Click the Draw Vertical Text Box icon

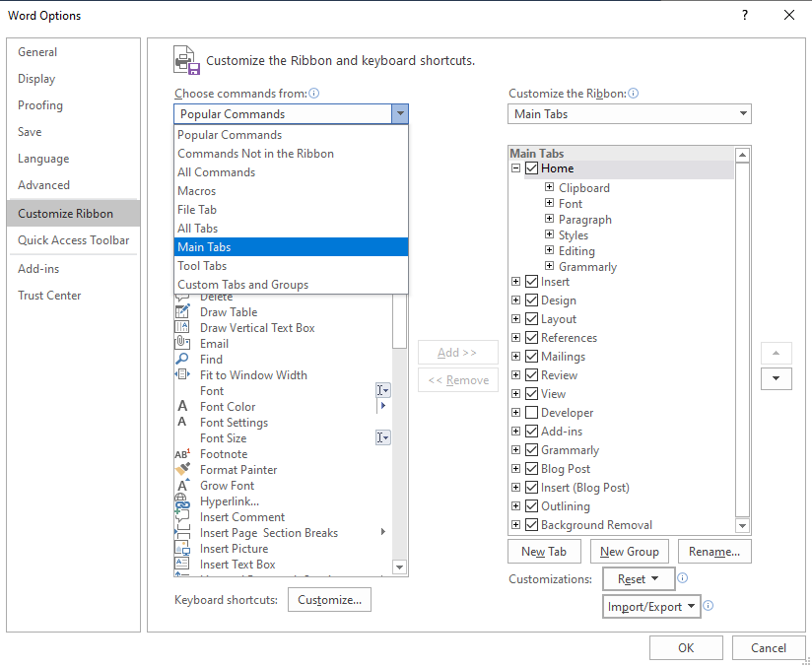[182, 327]
